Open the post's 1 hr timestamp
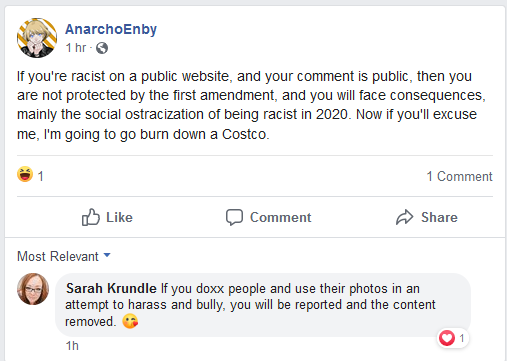The width and height of the screenshot is (507, 361). [76, 48]
